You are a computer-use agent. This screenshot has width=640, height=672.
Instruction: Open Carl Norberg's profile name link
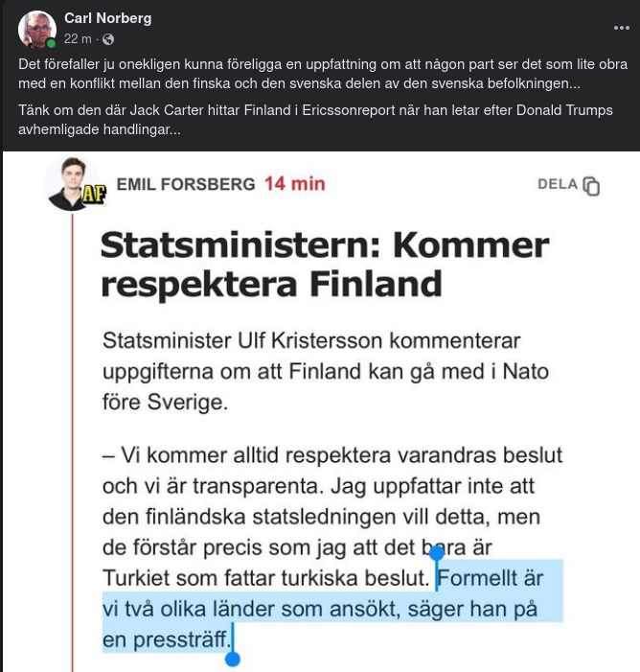point(107,18)
